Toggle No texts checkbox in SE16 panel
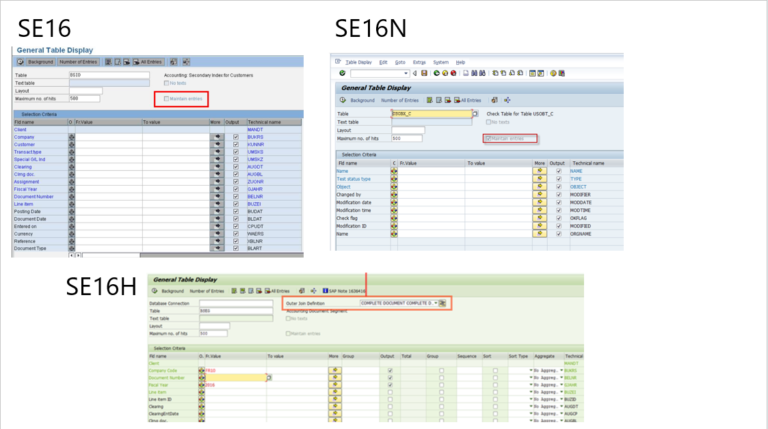The width and height of the screenshot is (768, 429). point(167,83)
